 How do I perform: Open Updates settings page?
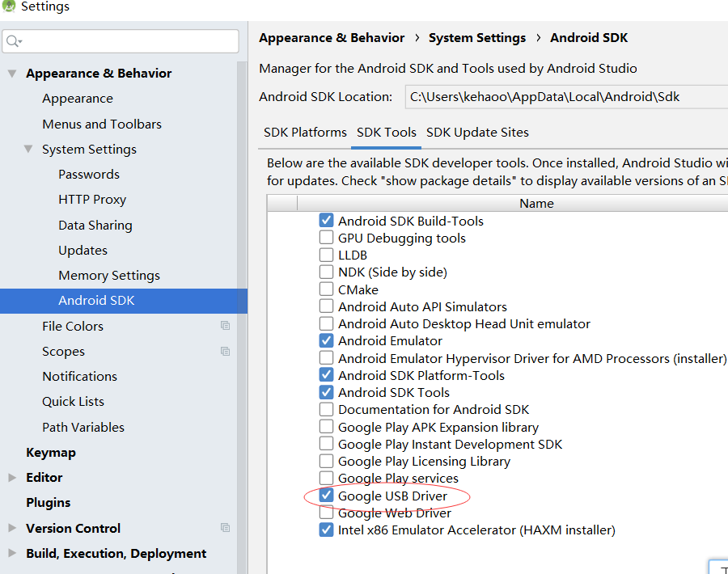[x=83, y=250]
